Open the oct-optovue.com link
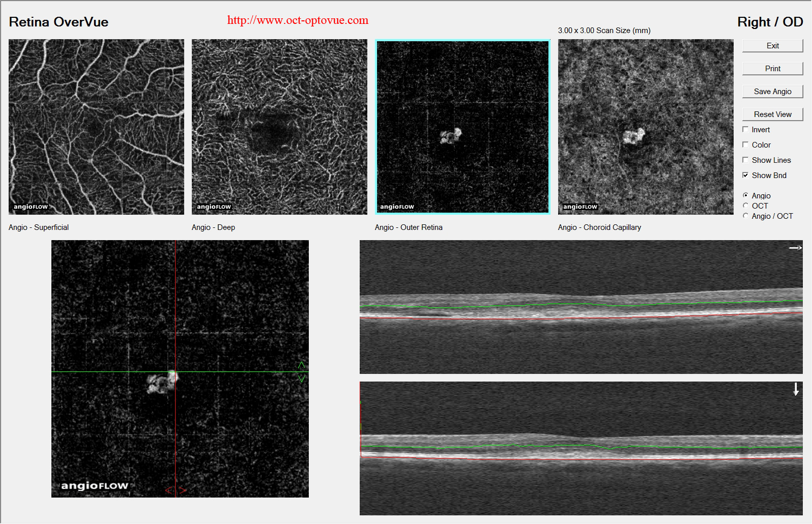This screenshot has width=812, height=524. 298,20
